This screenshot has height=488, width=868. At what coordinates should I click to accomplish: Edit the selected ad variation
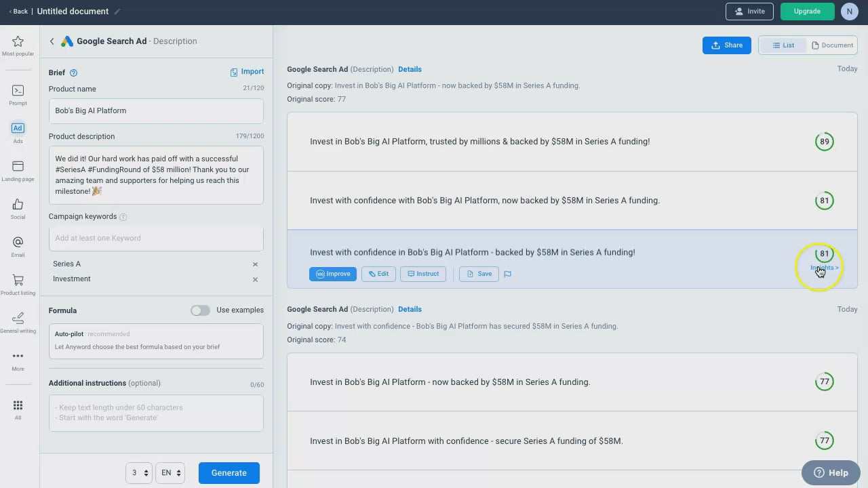[x=378, y=274]
